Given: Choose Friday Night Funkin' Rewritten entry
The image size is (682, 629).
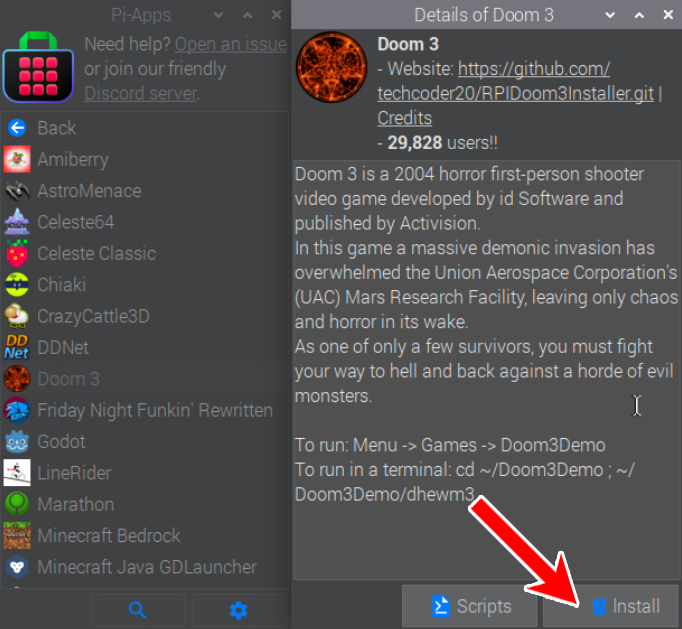Looking at the screenshot, I should coord(155,410).
